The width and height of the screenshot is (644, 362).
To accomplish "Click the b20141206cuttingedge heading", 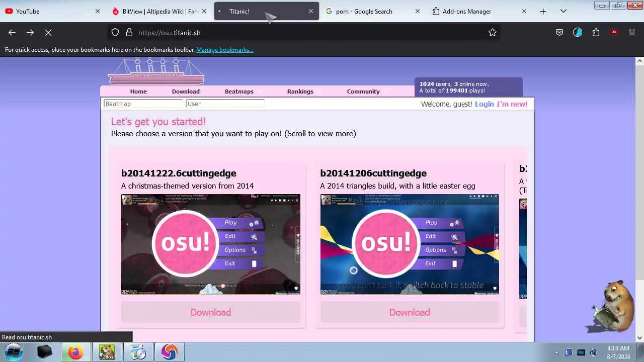I will pos(373,173).
